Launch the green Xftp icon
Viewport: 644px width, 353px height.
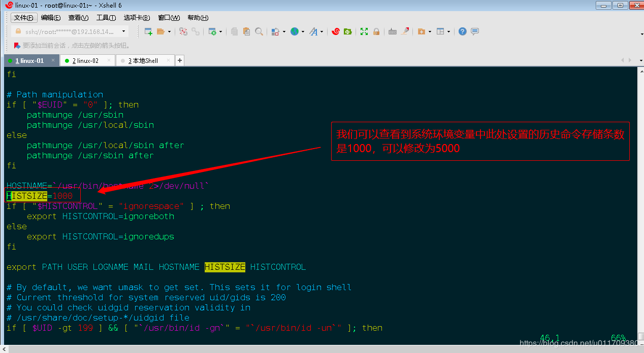pos(348,31)
